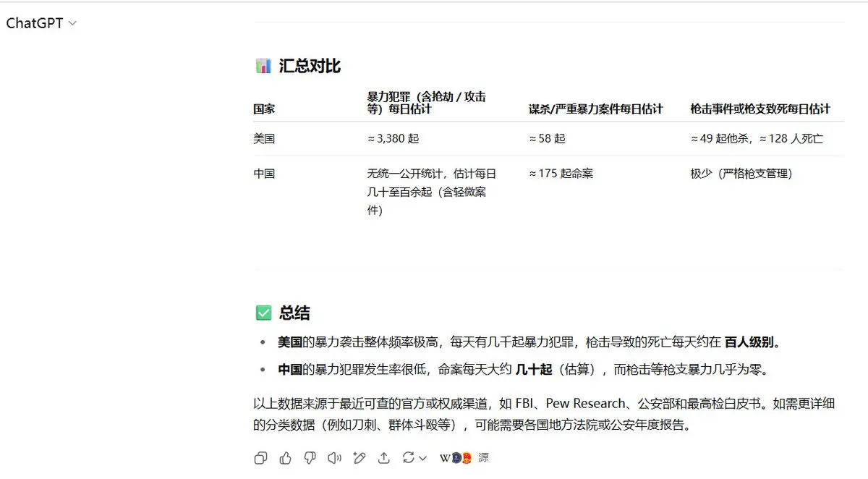Viewport: 868px width, 479px height.
Task: Click the ≈ 175 起命案 cell
Action: point(561,174)
